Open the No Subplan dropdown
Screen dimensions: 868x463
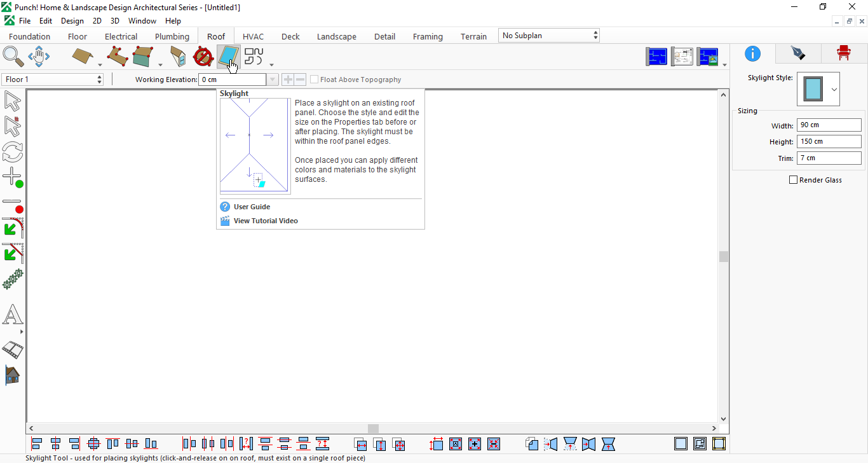pos(549,36)
